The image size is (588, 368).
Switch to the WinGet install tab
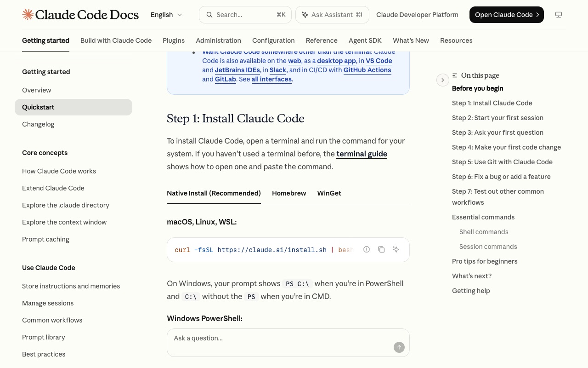329,193
